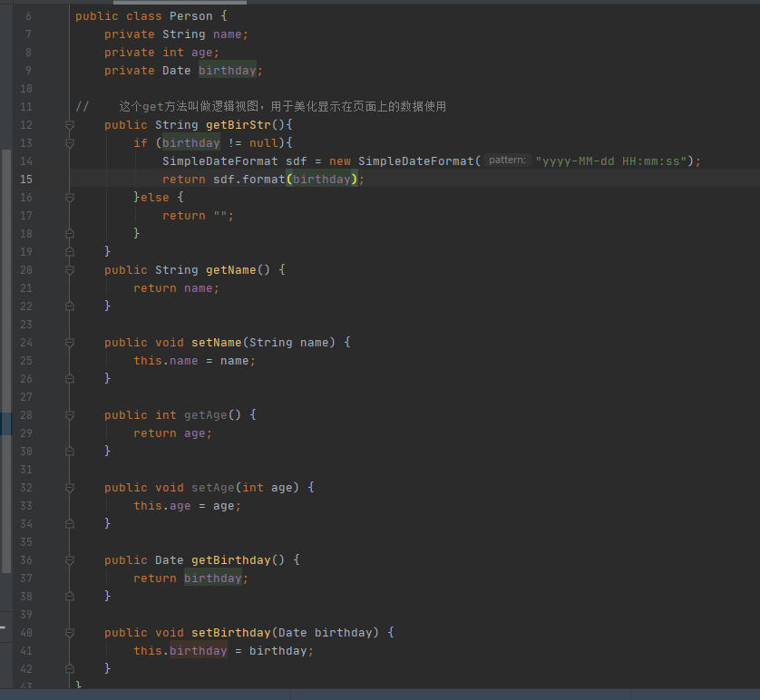Click 'return age;' statement

pos(173,433)
